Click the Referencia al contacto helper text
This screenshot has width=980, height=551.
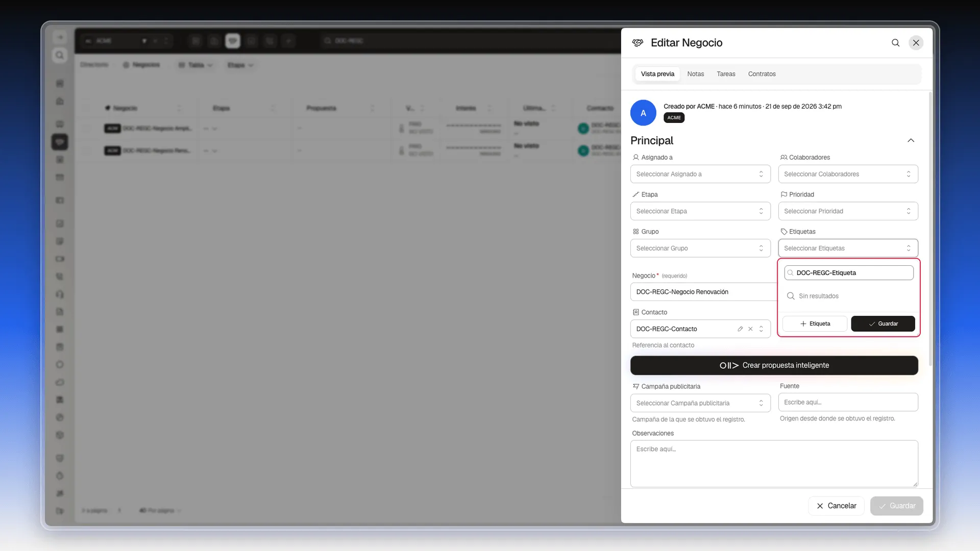pos(663,345)
